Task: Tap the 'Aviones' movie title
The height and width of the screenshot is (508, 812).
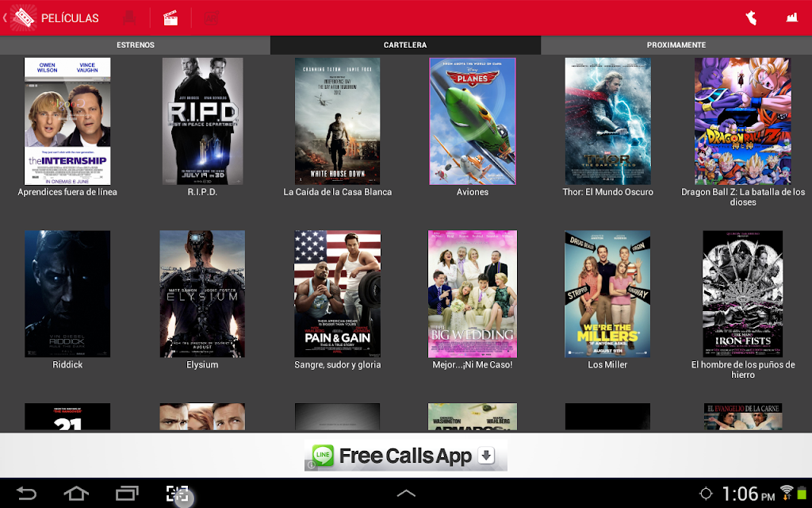Action: click(x=473, y=192)
